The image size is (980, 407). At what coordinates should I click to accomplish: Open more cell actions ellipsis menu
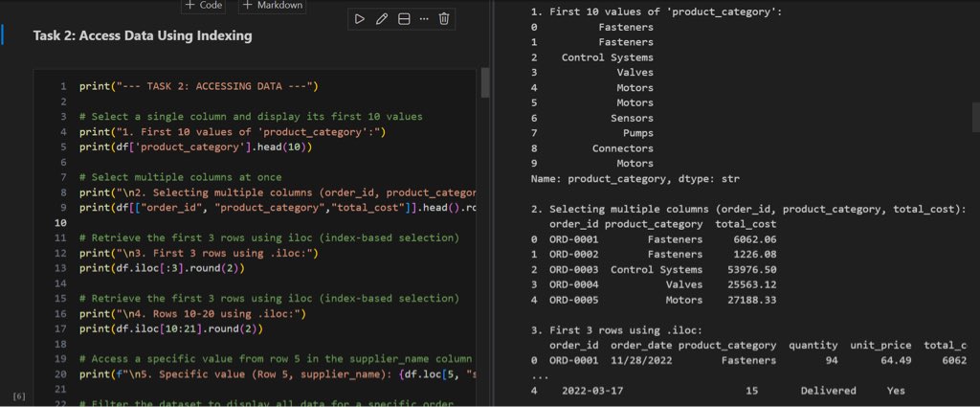pyautogui.click(x=424, y=19)
